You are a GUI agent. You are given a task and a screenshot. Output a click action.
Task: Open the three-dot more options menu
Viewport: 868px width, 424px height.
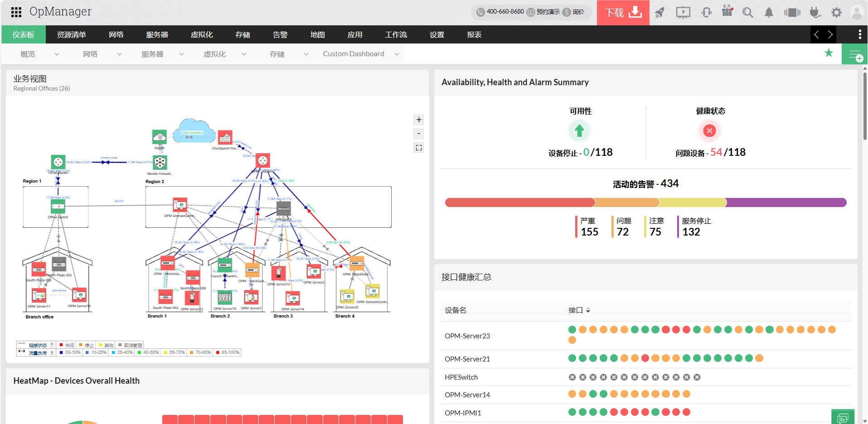[860, 34]
